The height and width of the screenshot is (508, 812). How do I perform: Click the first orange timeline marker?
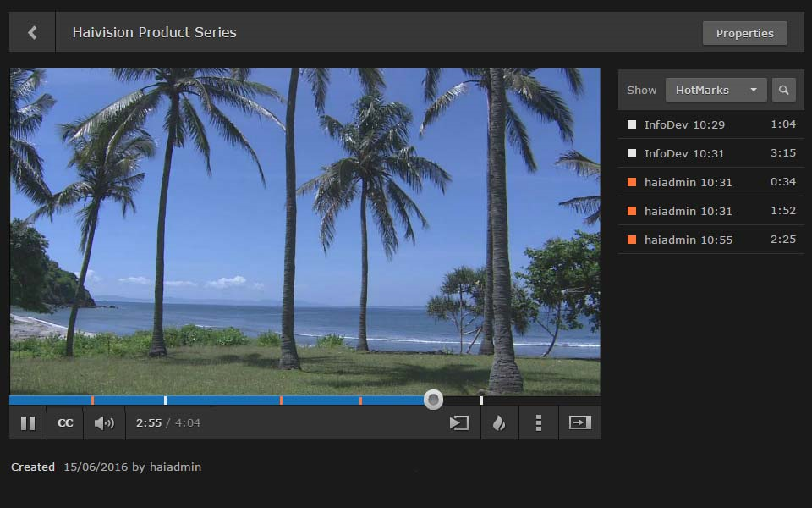[x=92, y=400]
